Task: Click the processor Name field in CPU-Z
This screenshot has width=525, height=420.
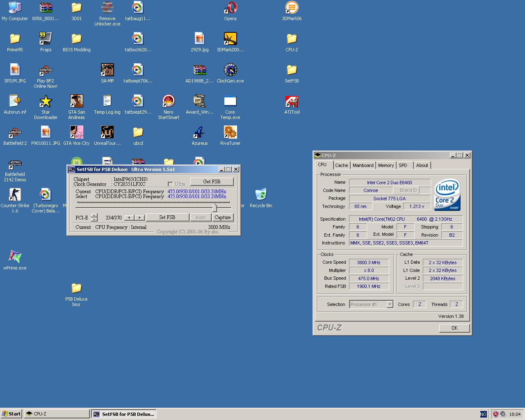Action: tap(390, 183)
